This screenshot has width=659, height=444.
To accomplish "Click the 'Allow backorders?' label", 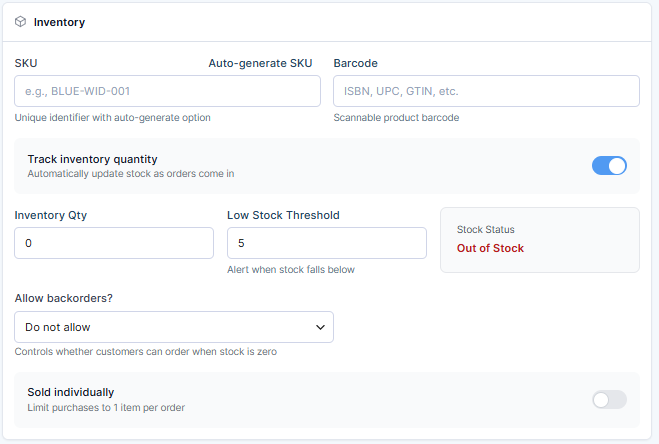I will pos(63,298).
